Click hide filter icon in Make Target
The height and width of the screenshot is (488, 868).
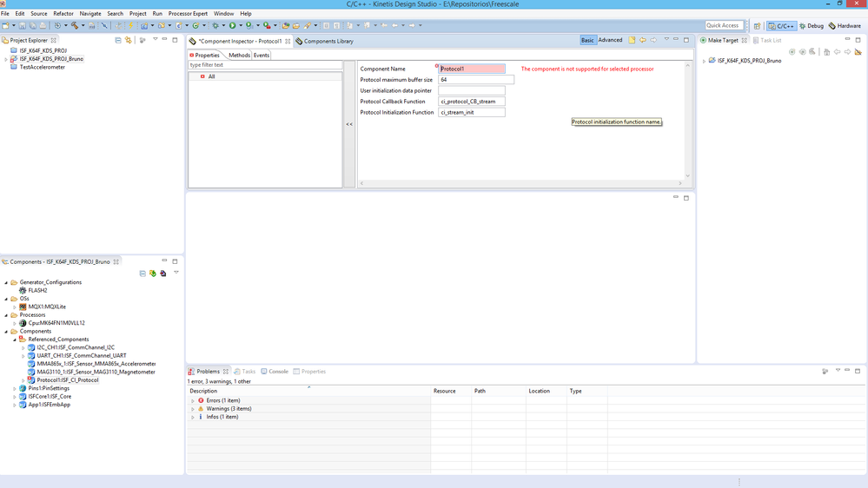click(x=858, y=52)
